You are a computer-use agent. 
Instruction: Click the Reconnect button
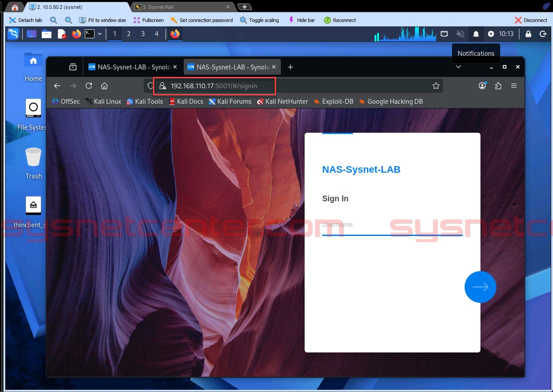pos(340,20)
